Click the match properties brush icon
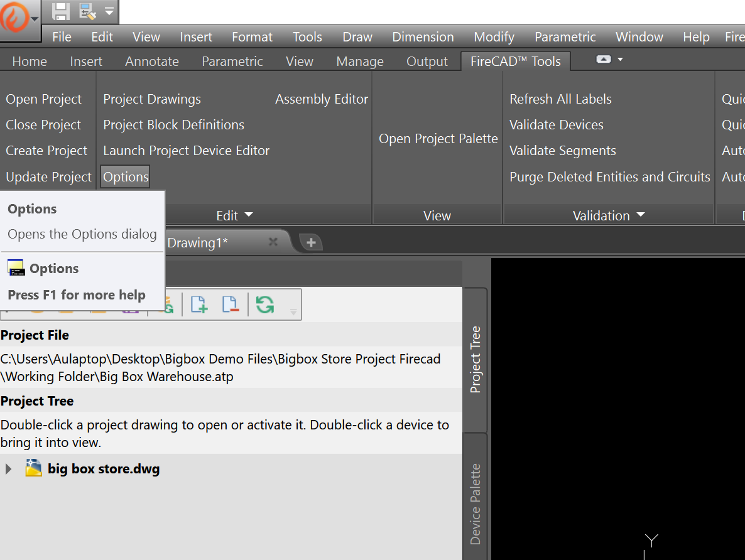This screenshot has width=745, height=560. tap(87, 11)
